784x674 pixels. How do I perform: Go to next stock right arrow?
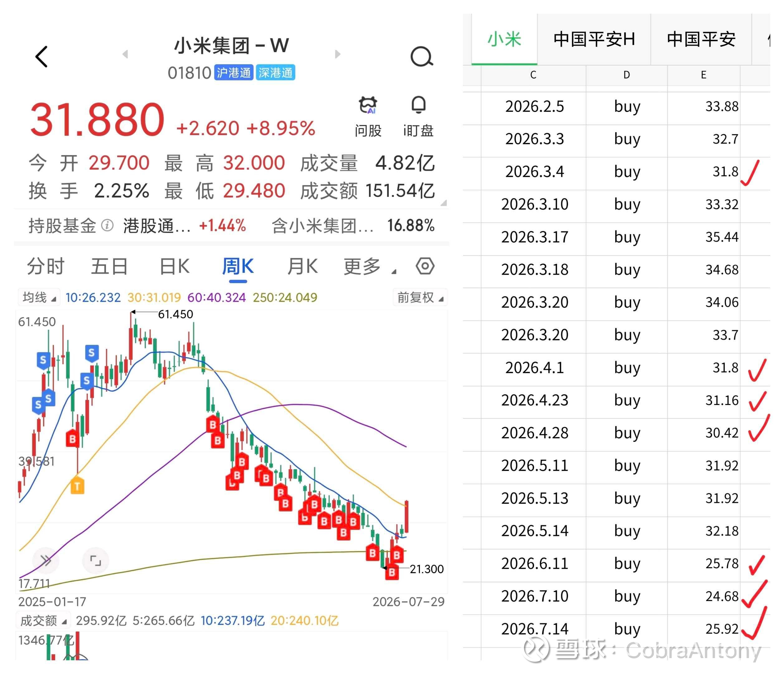tap(338, 54)
